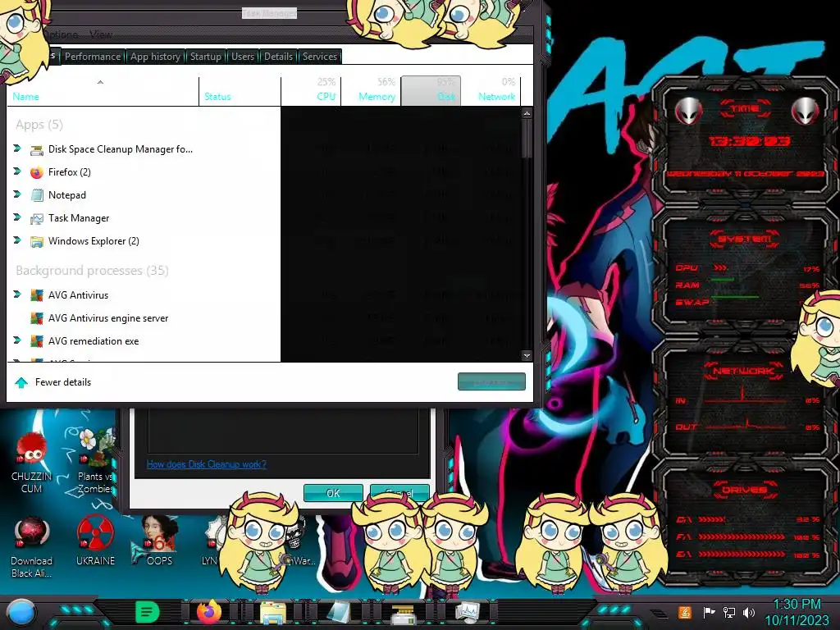Click process list scrollbar up arrow
The height and width of the screenshot is (630, 840).
(527, 113)
